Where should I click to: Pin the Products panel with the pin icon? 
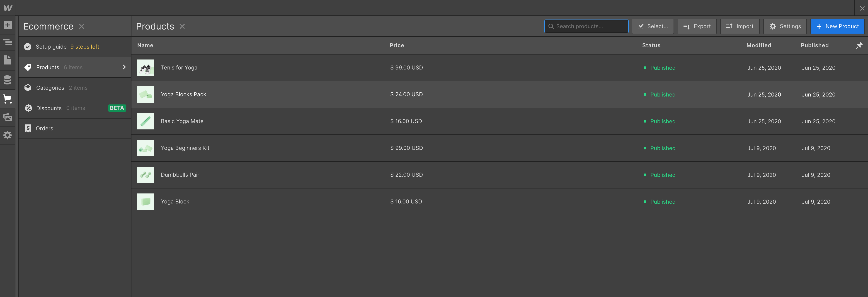[x=859, y=45]
